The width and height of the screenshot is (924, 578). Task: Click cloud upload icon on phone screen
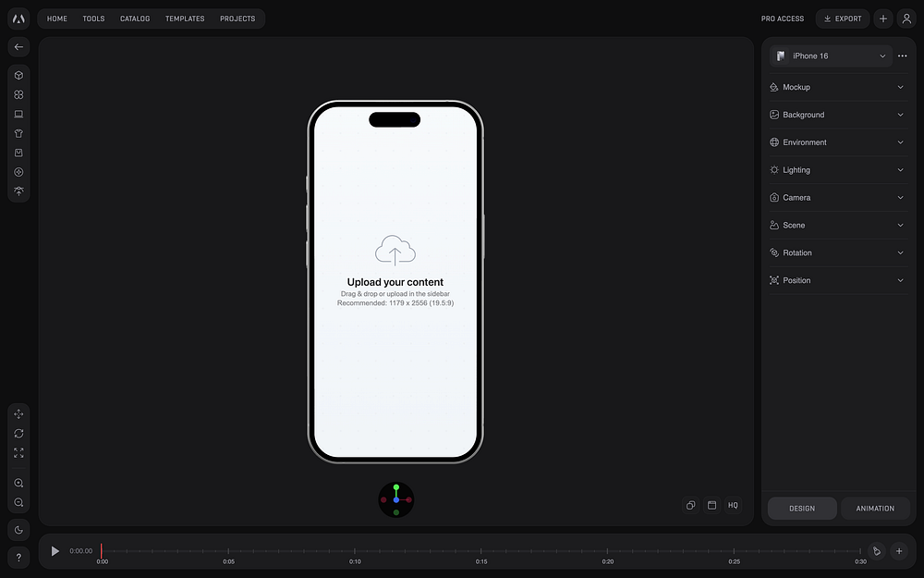point(395,250)
